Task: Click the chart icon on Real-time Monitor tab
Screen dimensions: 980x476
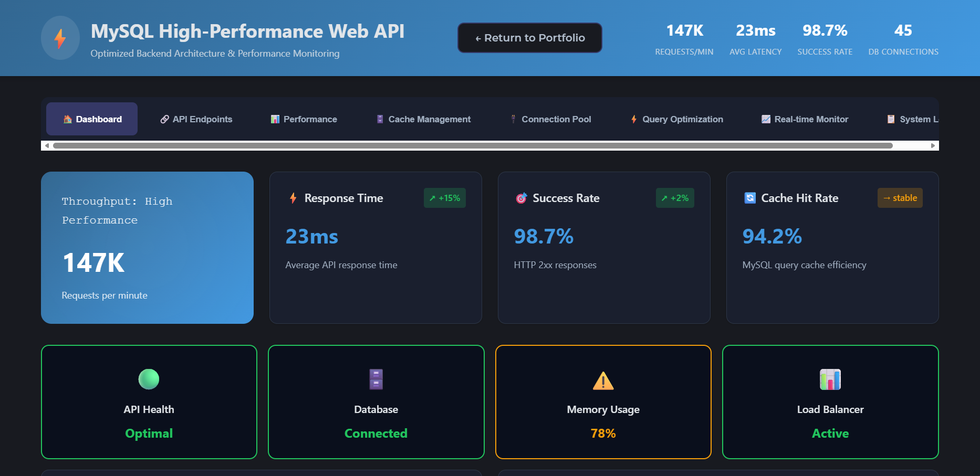Action: point(765,119)
